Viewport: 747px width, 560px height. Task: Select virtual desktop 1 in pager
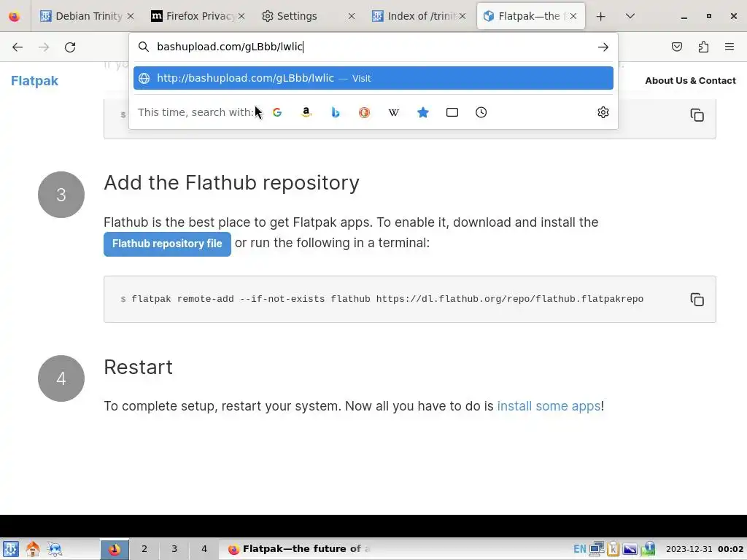click(115, 549)
